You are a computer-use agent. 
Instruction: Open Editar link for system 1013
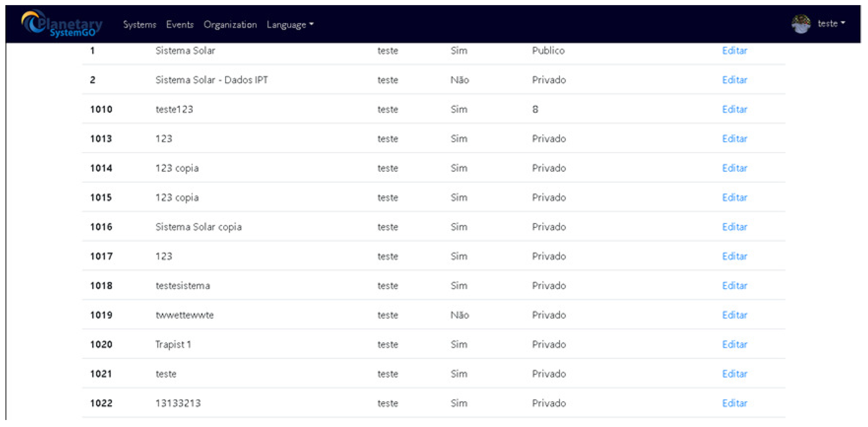[735, 138]
